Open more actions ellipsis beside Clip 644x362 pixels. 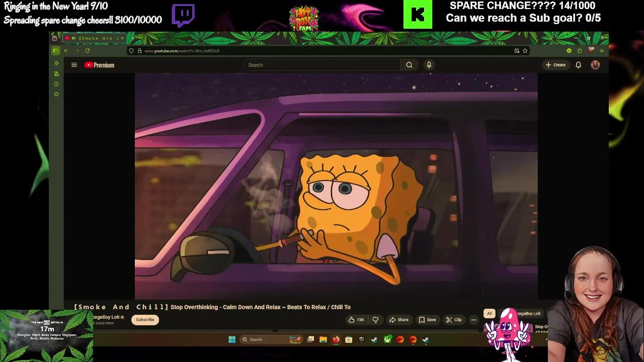473,320
